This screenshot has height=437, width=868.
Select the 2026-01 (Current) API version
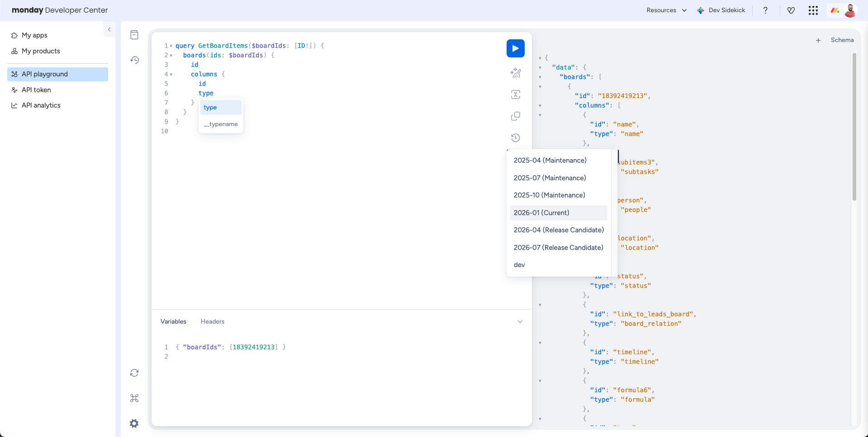coord(541,212)
